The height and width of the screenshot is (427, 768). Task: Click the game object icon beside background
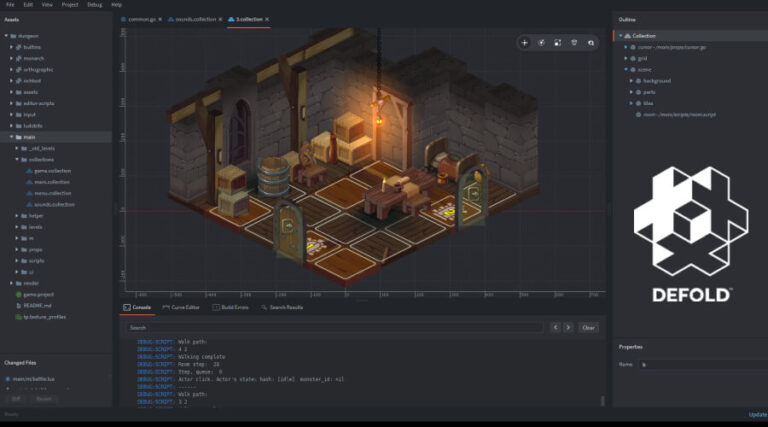tap(638, 81)
